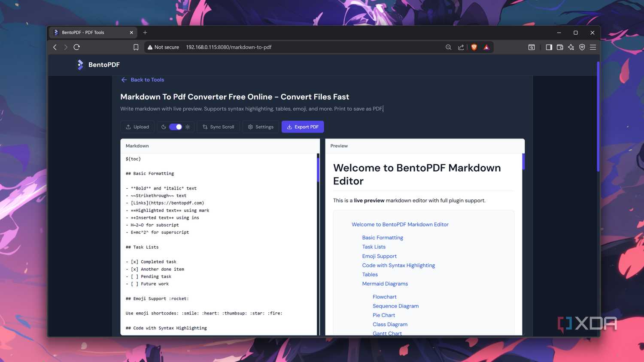Click the '~~Strikethrough~~ text' line
644x362 pixels.
point(156,196)
